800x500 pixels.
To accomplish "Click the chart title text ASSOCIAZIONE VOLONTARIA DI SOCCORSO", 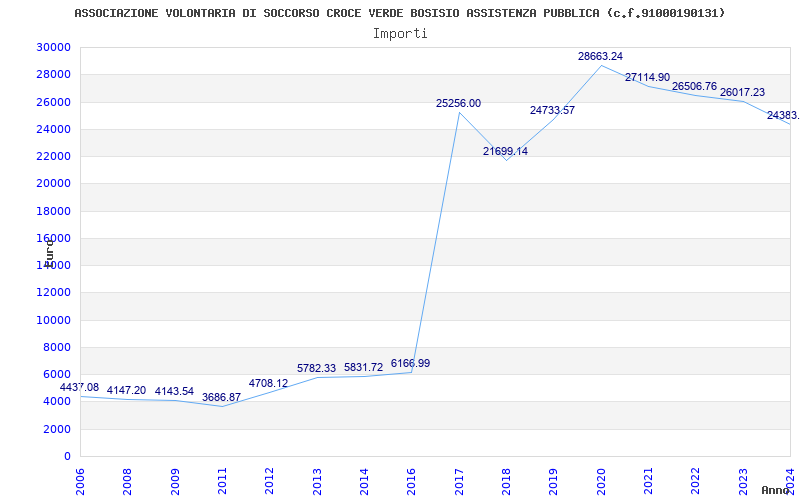I will pos(198,13).
